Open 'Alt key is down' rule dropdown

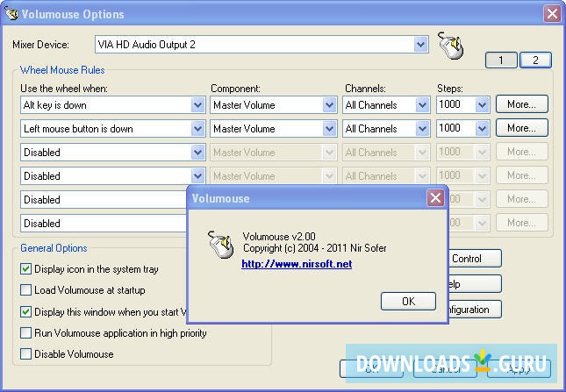197,105
